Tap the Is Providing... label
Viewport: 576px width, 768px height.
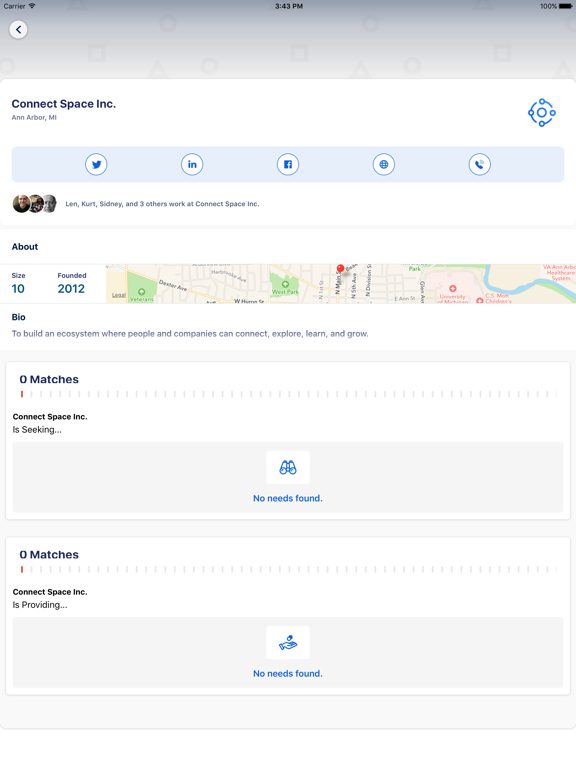click(40, 605)
